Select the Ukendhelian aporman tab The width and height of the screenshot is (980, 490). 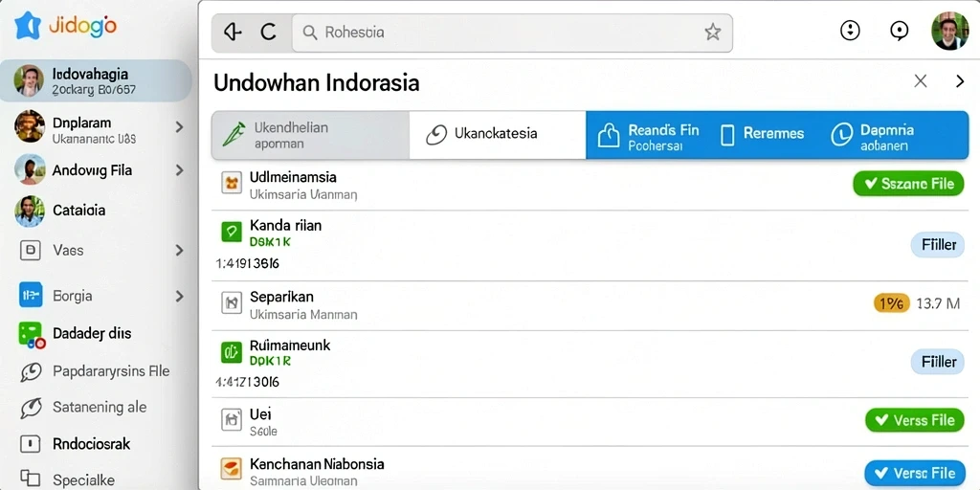click(x=311, y=135)
